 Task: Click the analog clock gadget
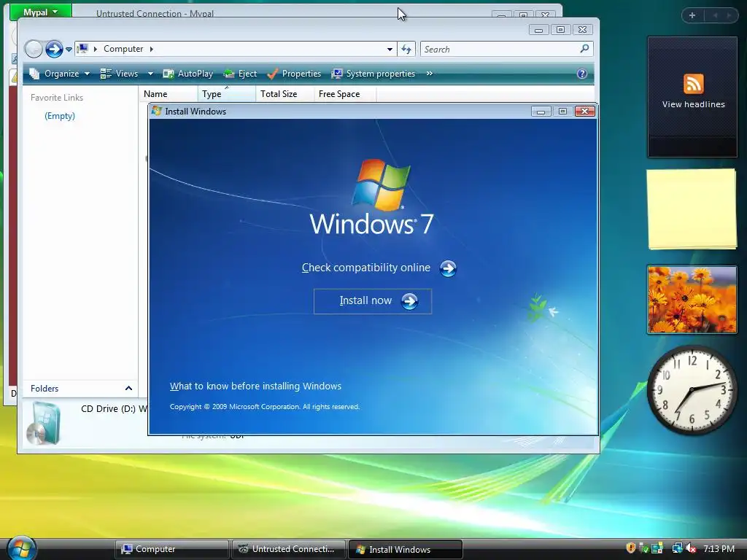pos(692,389)
